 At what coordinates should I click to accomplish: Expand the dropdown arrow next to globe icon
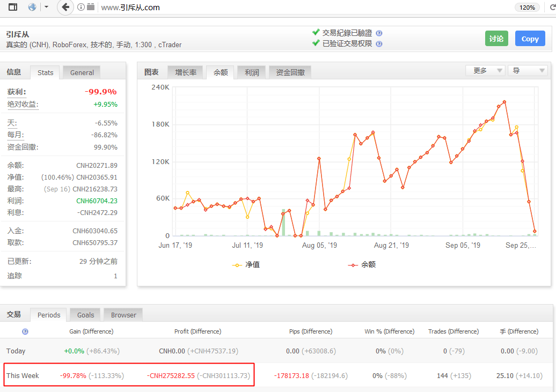[47, 7]
